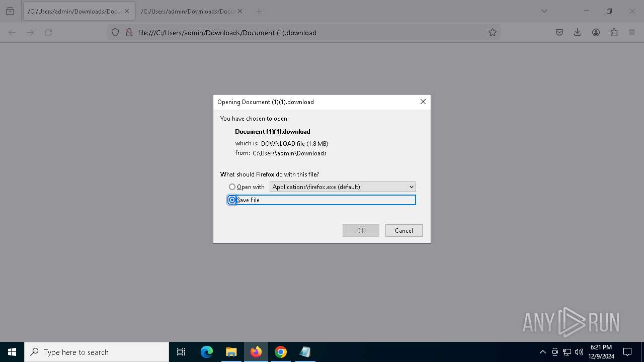Image resolution: width=644 pixels, height=362 pixels.
Task: Click the Type here to search box
Action: pos(97,352)
